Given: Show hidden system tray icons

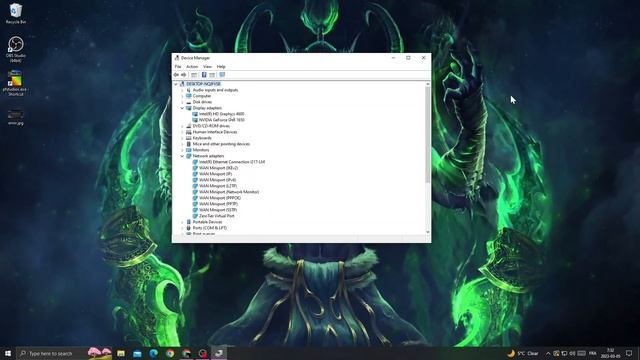Looking at the screenshot, I should 548,353.
